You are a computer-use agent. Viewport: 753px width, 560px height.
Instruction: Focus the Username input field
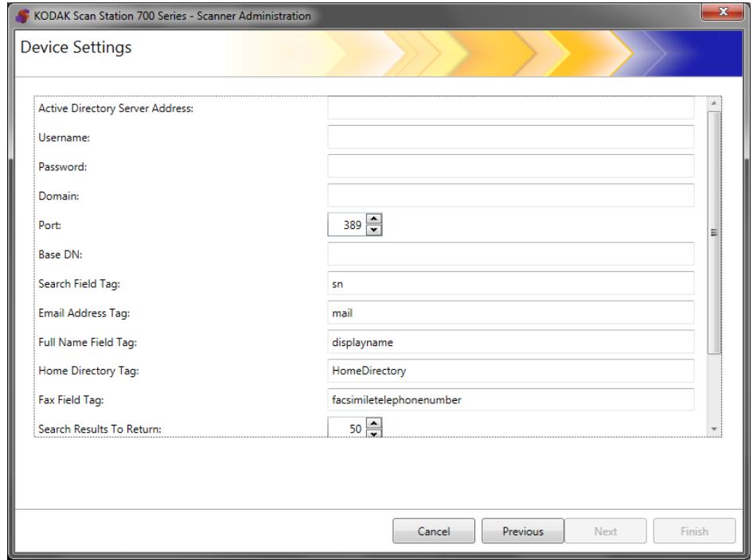pyautogui.click(x=510, y=138)
